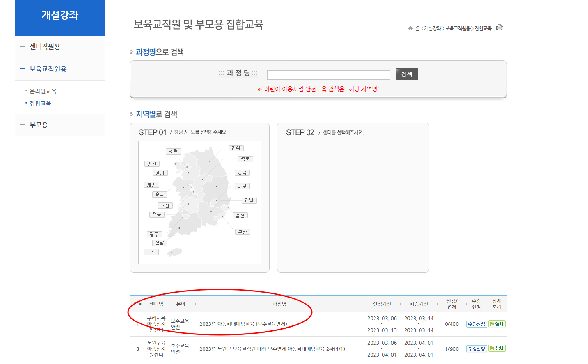Screen dimensions: 588x364
Task: Click the 학습기간 table column header
Action: [x=419, y=304]
